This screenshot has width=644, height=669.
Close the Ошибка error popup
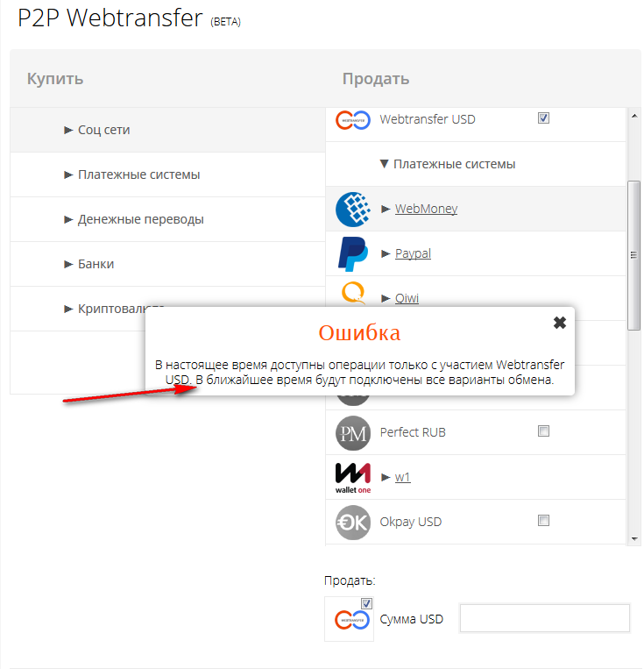tap(560, 323)
